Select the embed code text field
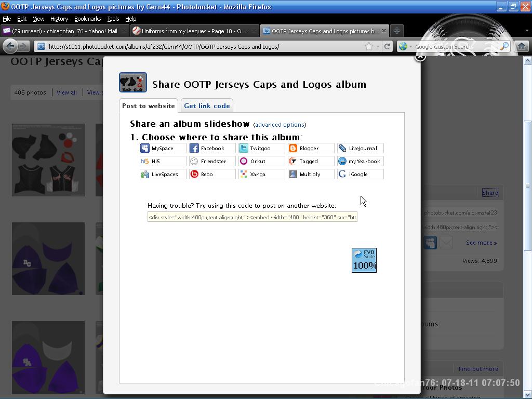Screen dimensions: 532x399 (252, 217)
